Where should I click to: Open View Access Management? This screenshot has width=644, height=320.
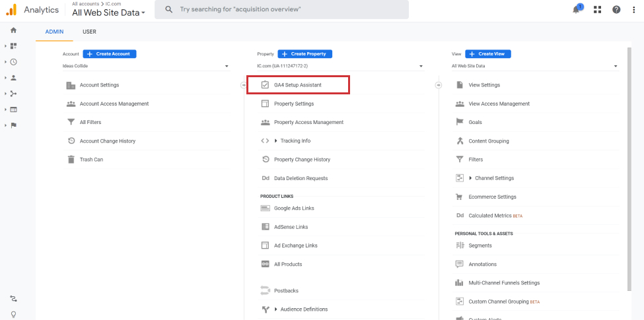499,104
